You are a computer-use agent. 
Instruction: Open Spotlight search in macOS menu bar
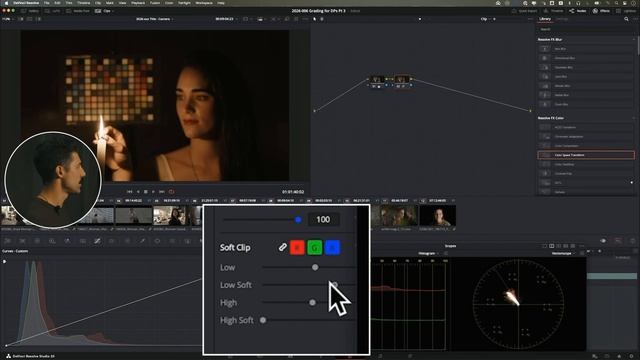pos(618,3)
